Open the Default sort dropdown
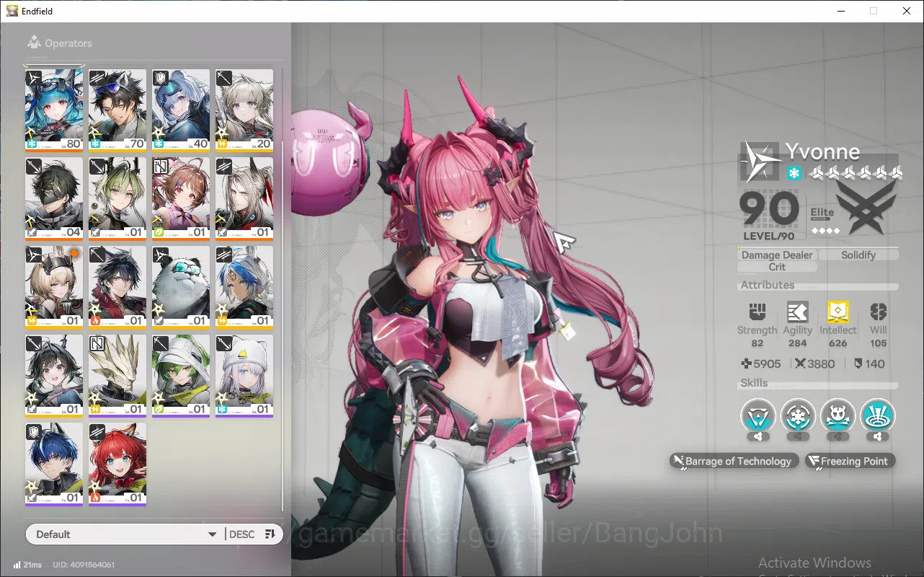 pyautogui.click(x=125, y=534)
